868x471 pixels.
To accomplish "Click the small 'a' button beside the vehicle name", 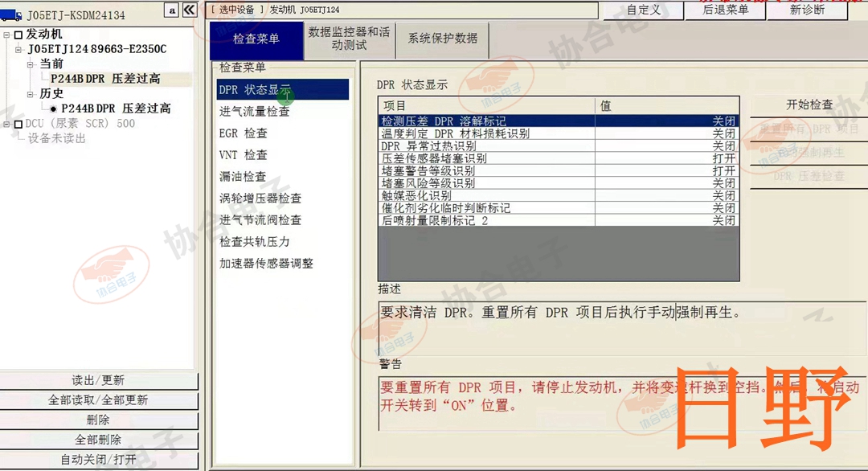I will click(x=172, y=10).
